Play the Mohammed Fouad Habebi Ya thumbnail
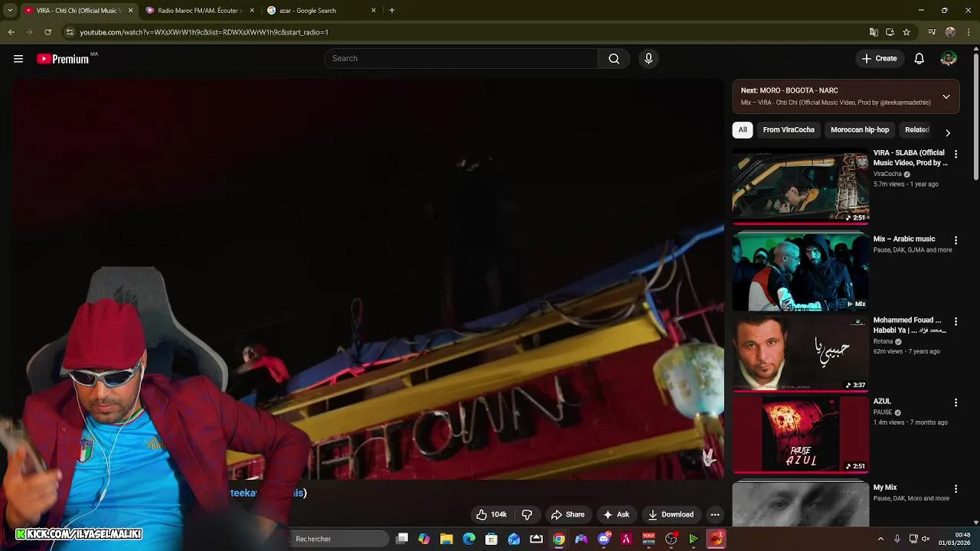The width and height of the screenshot is (980, 551). tap(801, 353)
